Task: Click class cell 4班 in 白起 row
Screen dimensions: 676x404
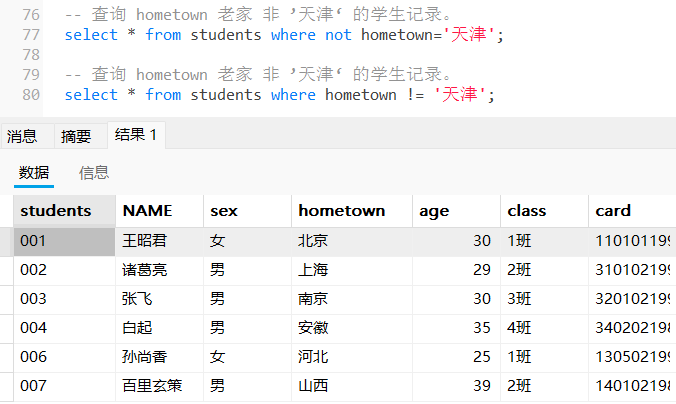Action: coord(544,328)
